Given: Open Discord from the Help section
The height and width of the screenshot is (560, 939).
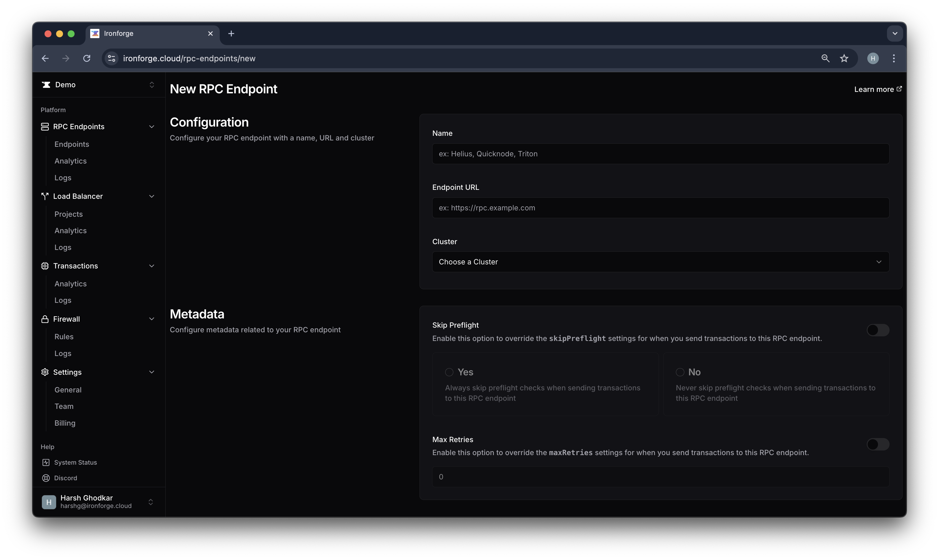Looking at the screenshot, I should click(46, 478).
